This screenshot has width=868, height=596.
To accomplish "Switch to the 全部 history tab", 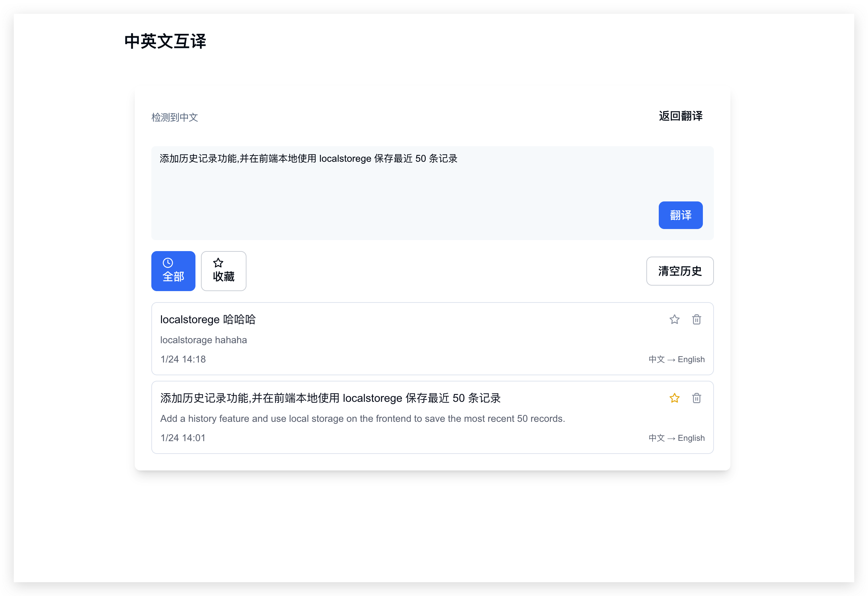I will pyautogui.click(x=173, y=271).
